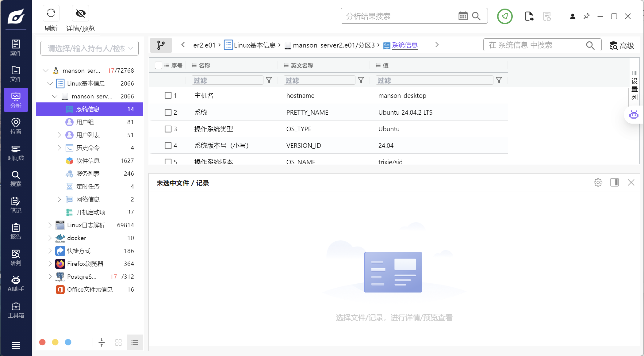The height and width of the screenshot is (356, 644).
Task: Expand the docker tree node
Action: point(50,238)
